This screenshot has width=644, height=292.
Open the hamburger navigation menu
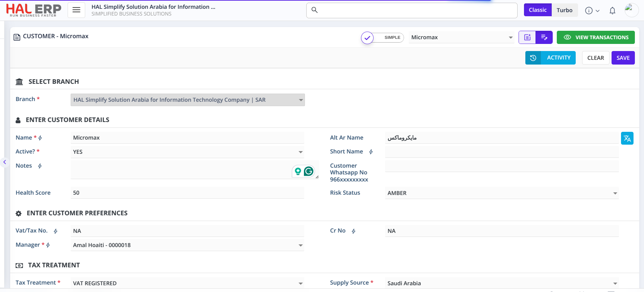76,10
